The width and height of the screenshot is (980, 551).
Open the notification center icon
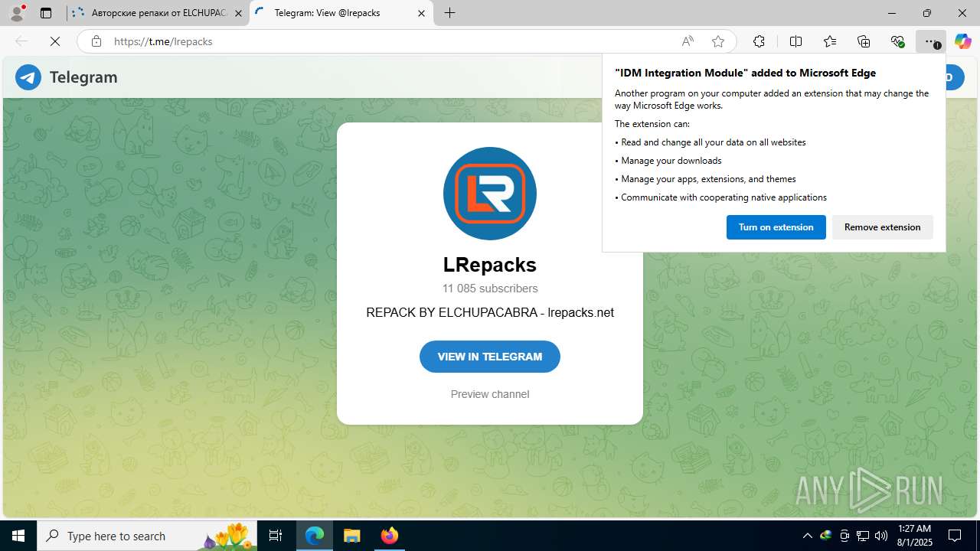(955, 536)
